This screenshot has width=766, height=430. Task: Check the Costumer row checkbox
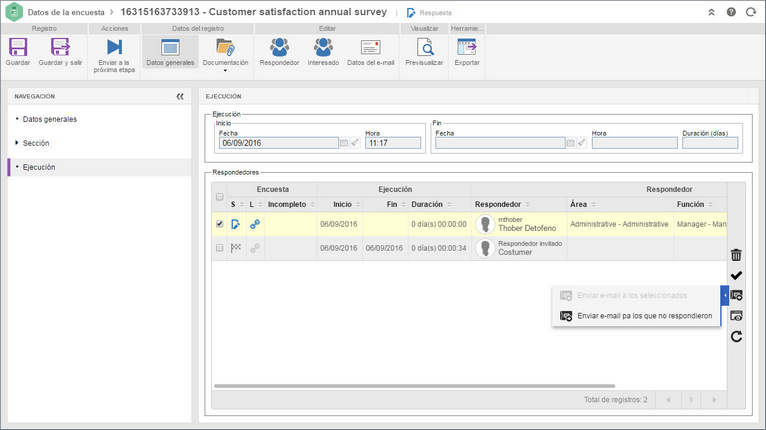click(x=219, y=248)
